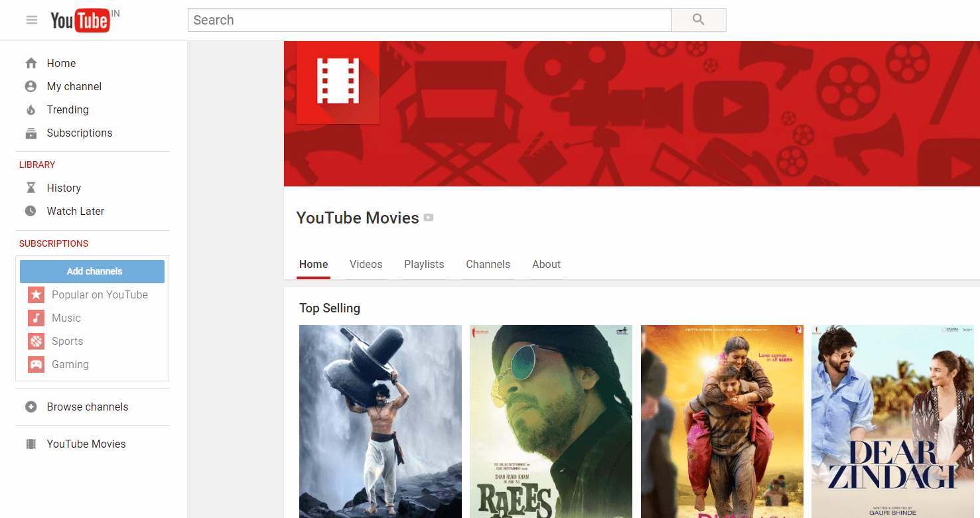Image resolution: width=980 pixels, height=518 pixels.
Task: Open the hamburger navigation menu
Action: click(x=31, y=20)
